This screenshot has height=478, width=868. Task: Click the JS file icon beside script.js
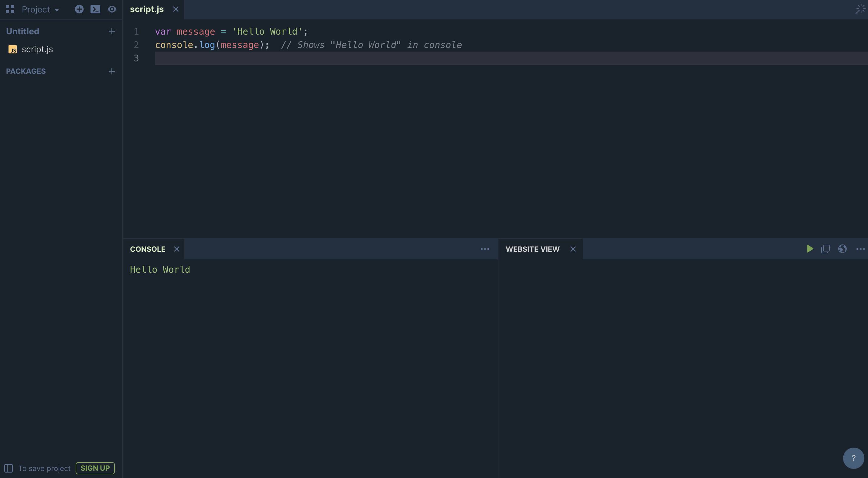pyautogui.click(x=12, y=50)
